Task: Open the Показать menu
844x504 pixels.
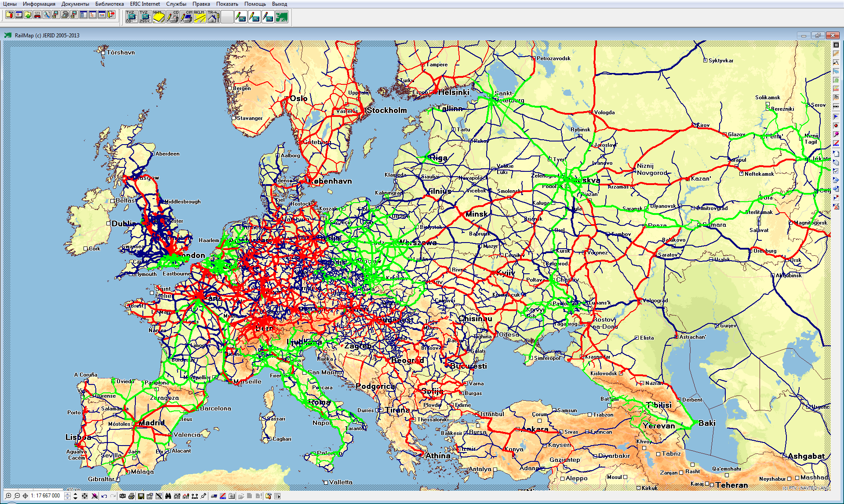Action: (x=227, y=4)
